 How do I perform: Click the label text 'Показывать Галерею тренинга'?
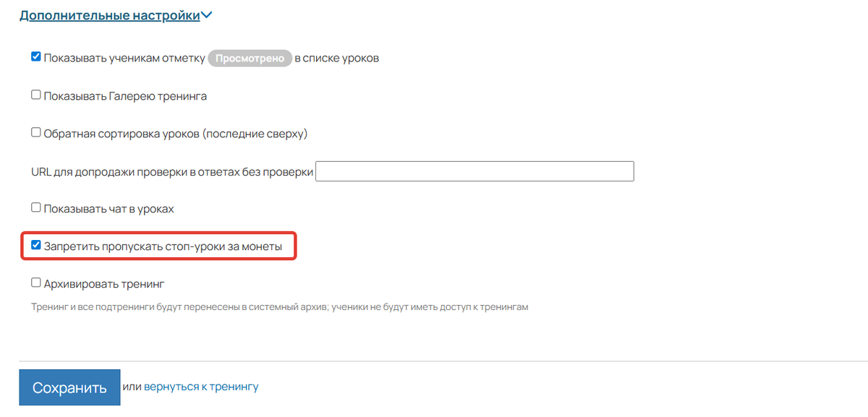pos(125,96)
